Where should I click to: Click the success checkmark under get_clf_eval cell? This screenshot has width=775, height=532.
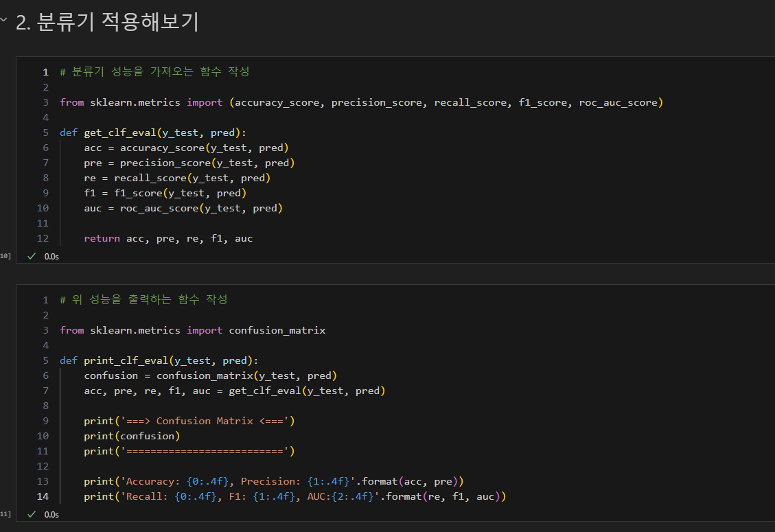[32, 256]
